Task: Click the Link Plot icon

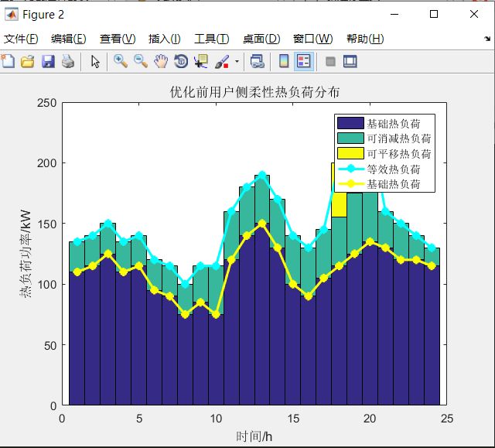Action: point(257,61)
